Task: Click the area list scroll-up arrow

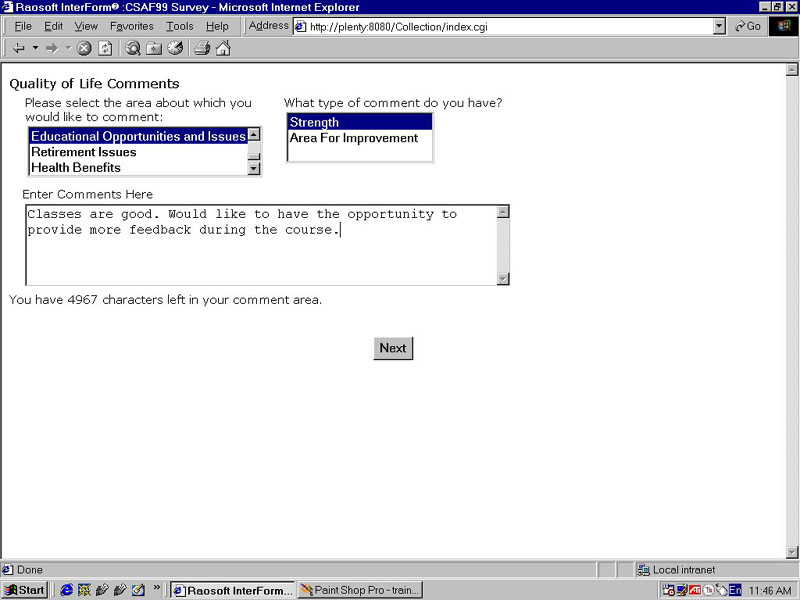Action: point(254,135)
